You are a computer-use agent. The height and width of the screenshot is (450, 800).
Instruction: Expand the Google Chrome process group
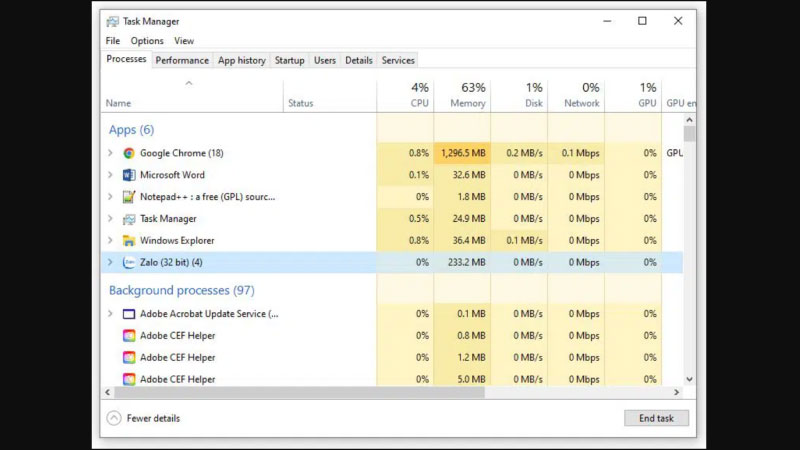coord(110,153)
